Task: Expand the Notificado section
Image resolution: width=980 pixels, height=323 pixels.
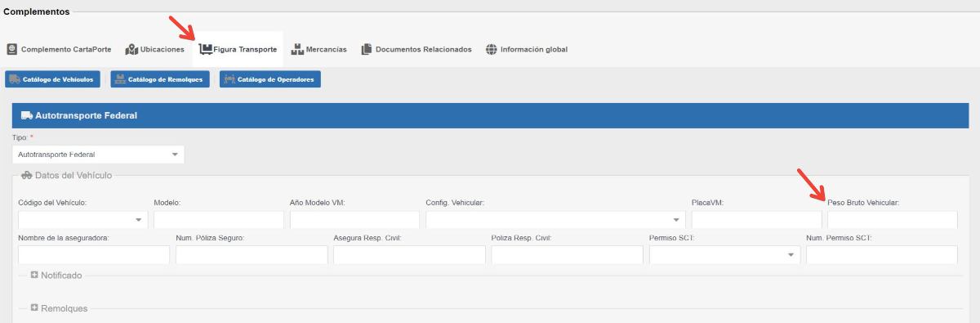Action: tap(56, 276)
